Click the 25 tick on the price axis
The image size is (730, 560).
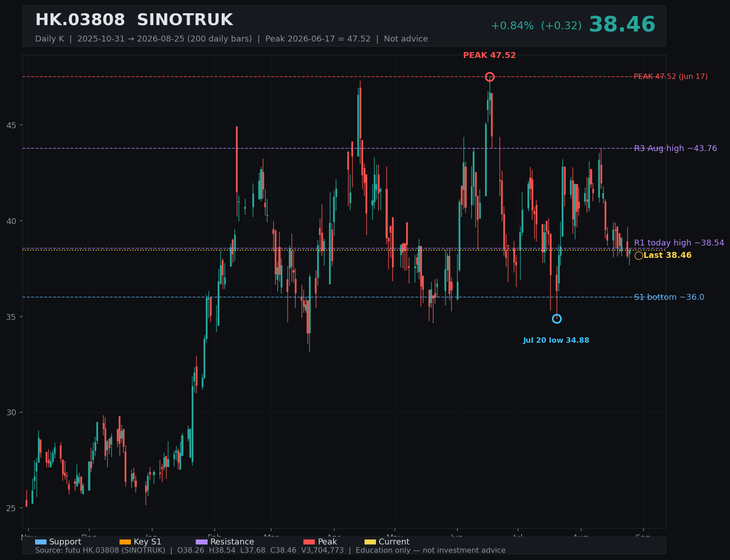pyautogui.click(x=12, y=508)
